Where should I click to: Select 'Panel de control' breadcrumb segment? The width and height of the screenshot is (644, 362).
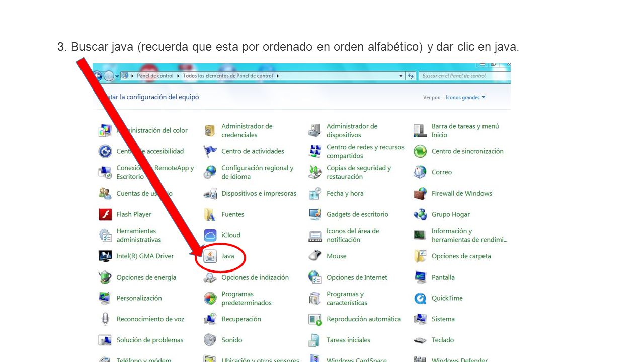(x=155, y=76)
